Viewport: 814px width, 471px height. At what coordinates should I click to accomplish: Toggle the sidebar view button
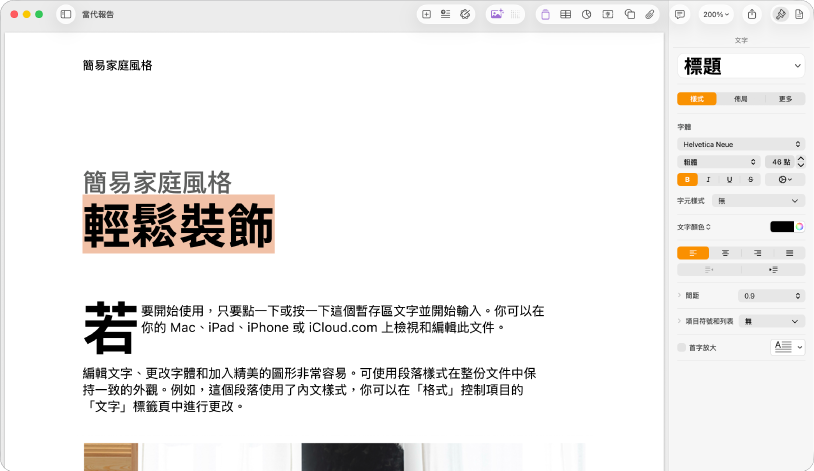pos(66,15)
